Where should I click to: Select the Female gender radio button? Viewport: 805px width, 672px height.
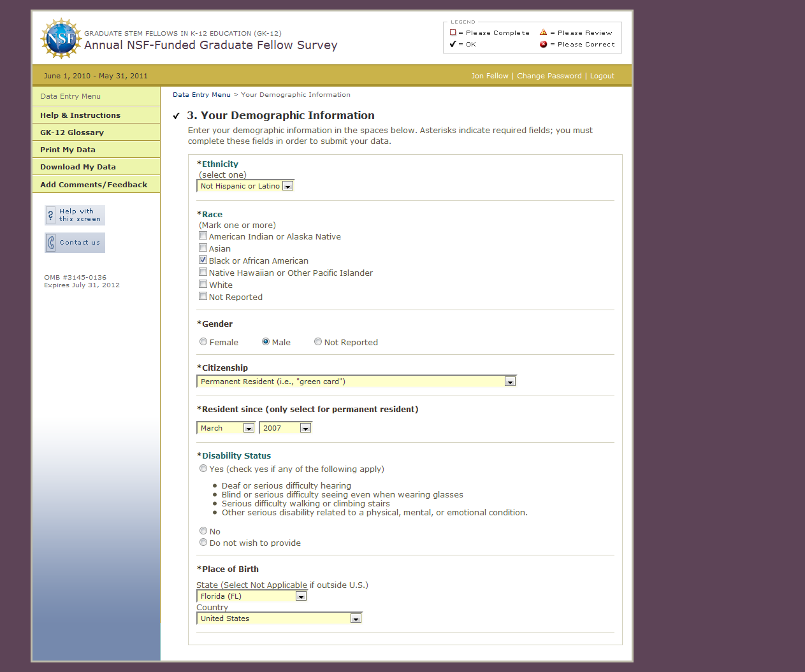203,342
